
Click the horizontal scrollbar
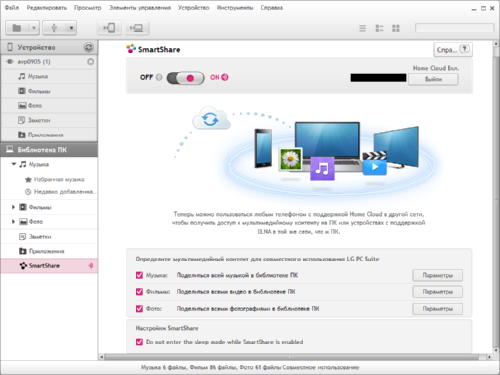292,357
